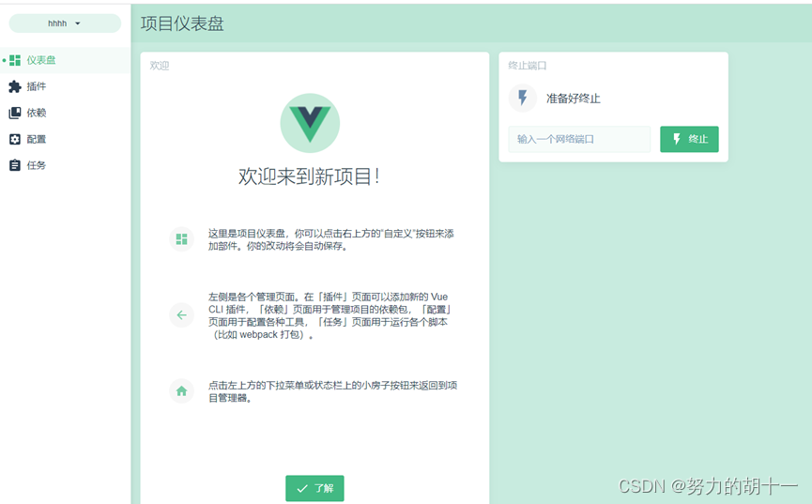
Task: Click the home icon in welcome tips
Action: click(x=182, y=391)
